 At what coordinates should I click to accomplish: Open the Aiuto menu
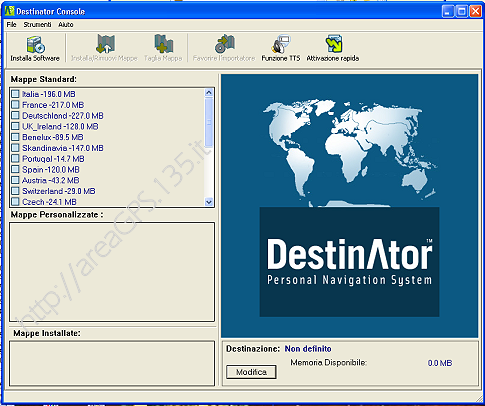[66, 25]
